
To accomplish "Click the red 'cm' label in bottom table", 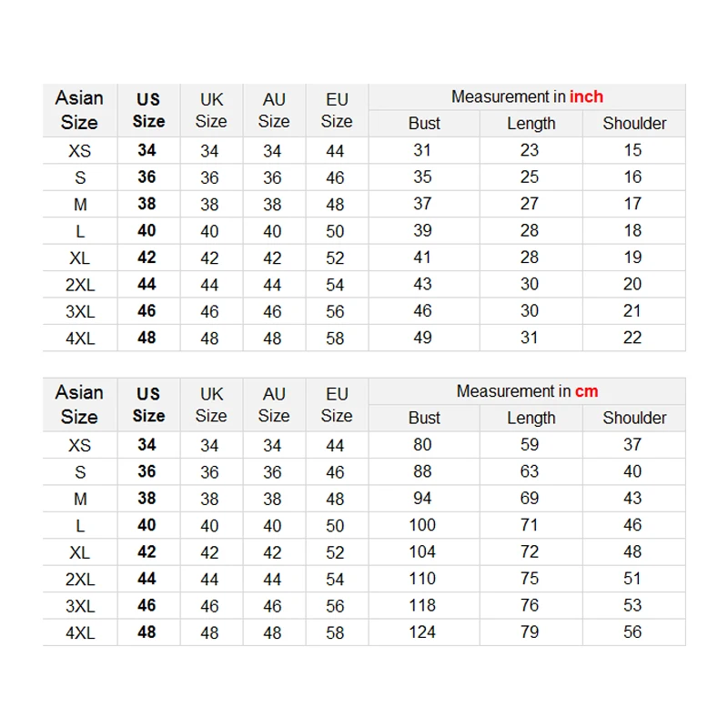I will coord(586,391).
